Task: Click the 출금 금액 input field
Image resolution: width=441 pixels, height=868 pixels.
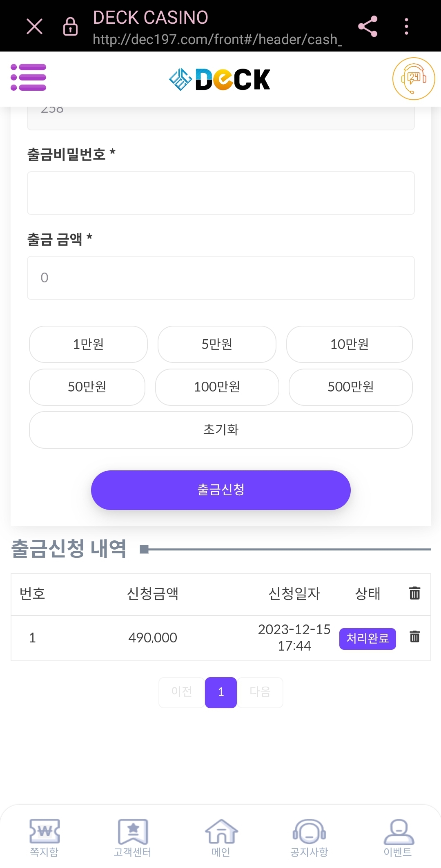Action: [x=220, y=278]
